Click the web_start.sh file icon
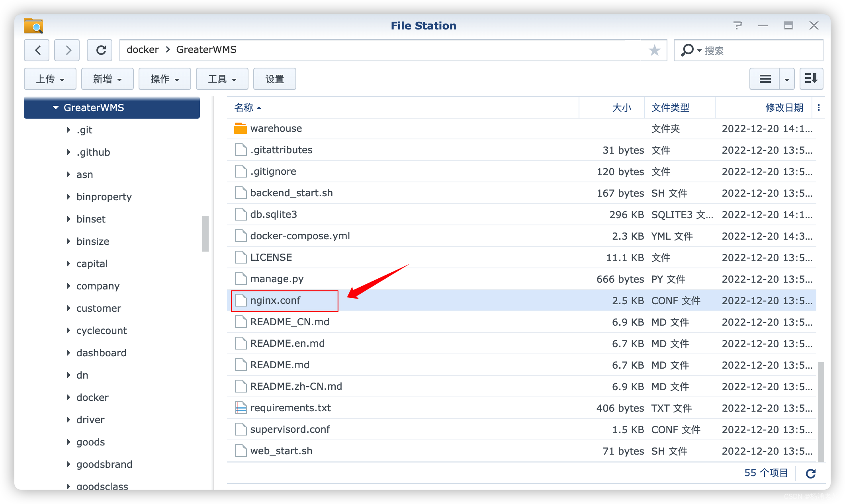The image size is (845, 504). click(x=241, y=451)
